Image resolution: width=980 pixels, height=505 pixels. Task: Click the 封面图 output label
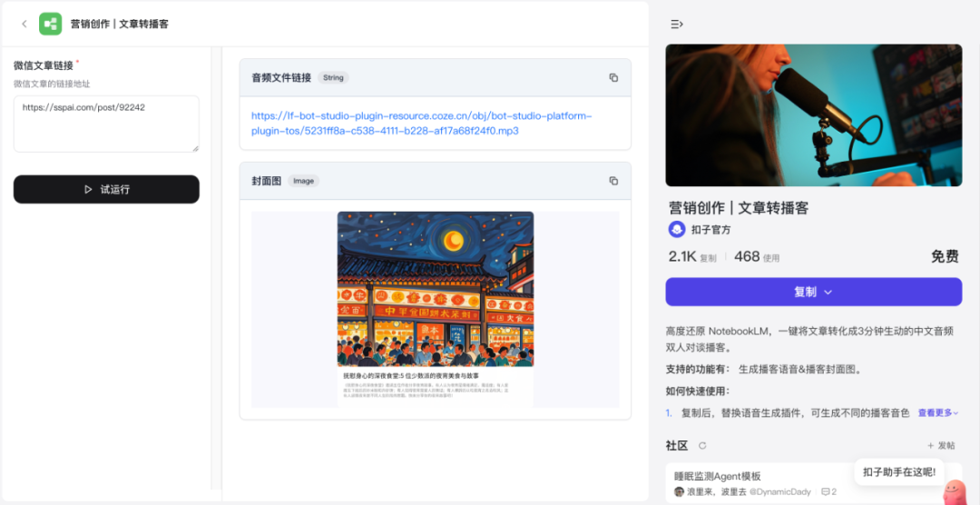click(266, 181)
